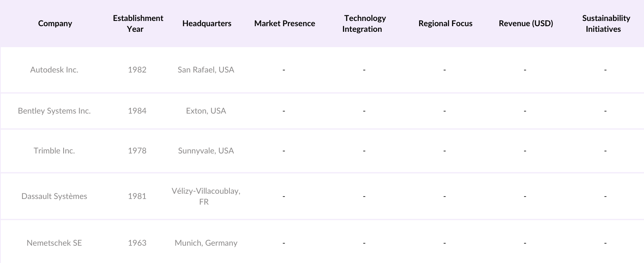Click the 1982 establishment year cell
Viewport: 644px width, 263px height.
tap(137, 70)
